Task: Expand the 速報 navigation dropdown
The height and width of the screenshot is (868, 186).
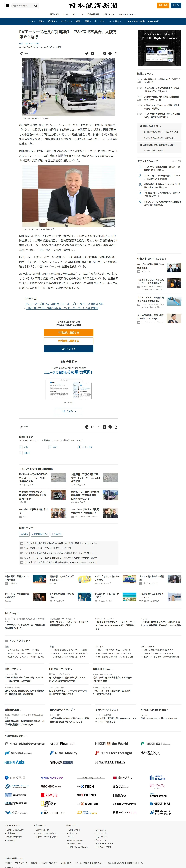Action: 41,21
